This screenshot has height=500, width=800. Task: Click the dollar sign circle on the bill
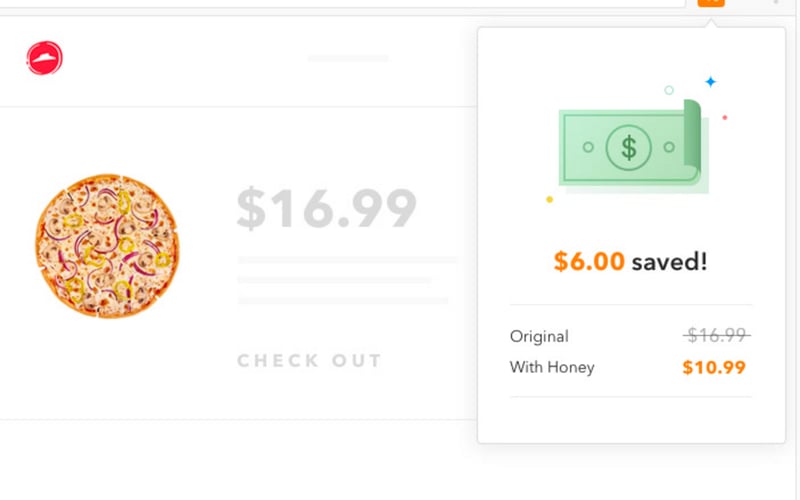[x=628, y=148]
